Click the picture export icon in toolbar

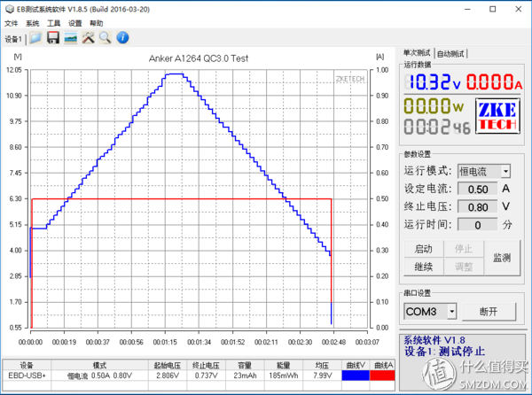point(71,37)
